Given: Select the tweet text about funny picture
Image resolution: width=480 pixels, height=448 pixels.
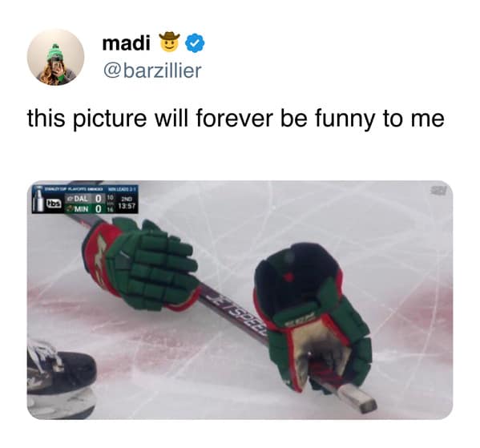Looking at the screenshot, I should pyautogui.click(x=236, y=118).
